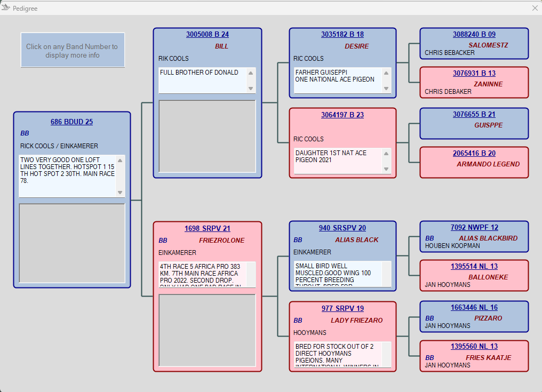Display info for band 2065416 B 20
This screenshot has height=392, width=542.
pos(474,153)
